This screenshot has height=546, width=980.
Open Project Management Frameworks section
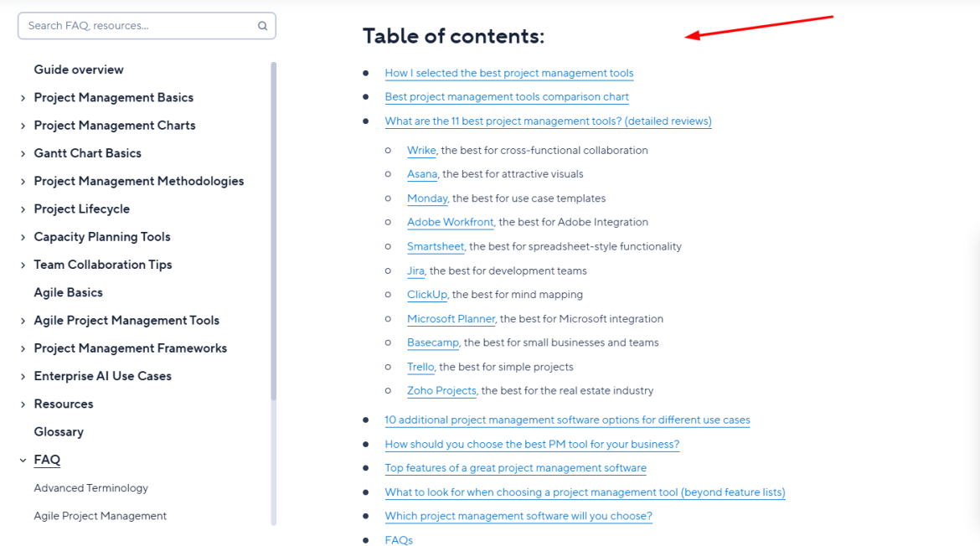(130, 348)
